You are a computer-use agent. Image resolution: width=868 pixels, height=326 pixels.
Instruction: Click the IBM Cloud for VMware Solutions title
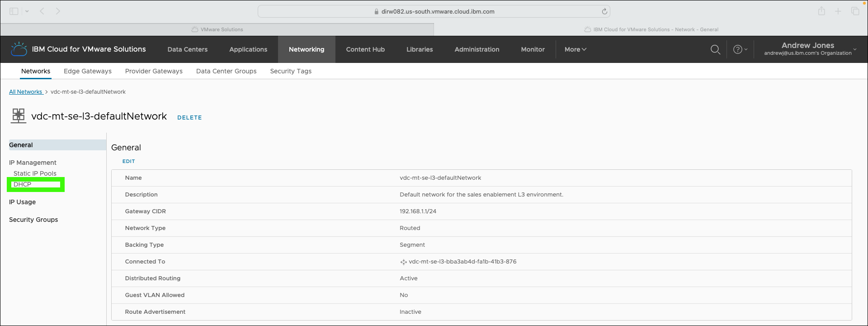[89, 49]
